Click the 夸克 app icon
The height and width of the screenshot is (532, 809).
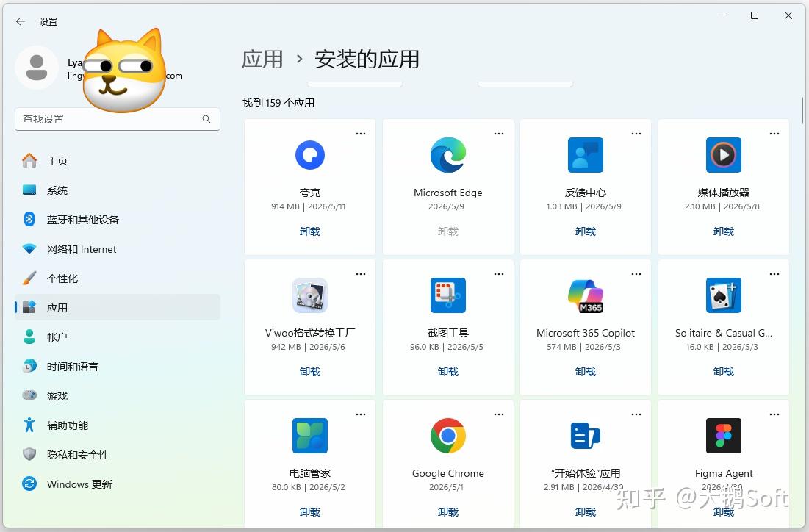pyautogui.click(x=309, y=155)
